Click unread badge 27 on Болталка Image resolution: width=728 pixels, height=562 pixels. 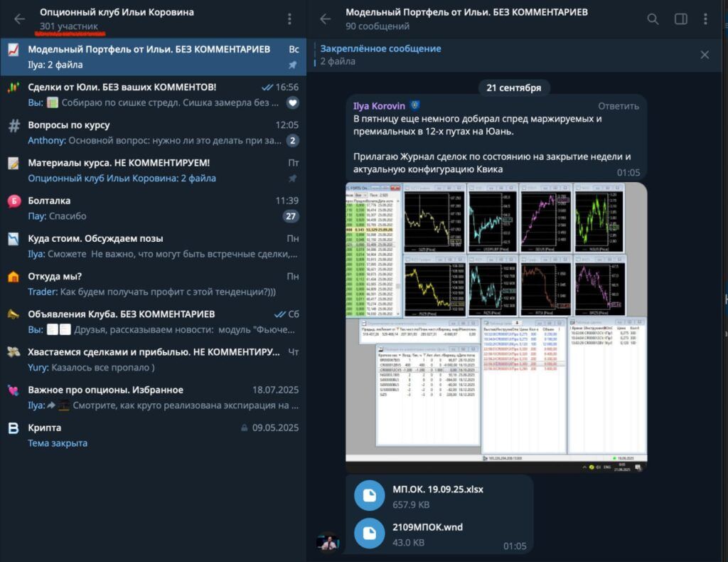pos(291,216)
